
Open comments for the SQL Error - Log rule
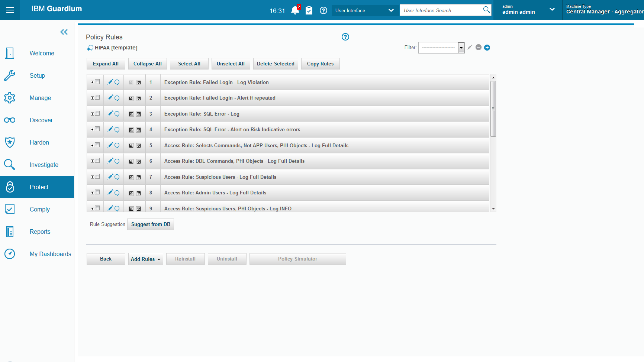117,114
